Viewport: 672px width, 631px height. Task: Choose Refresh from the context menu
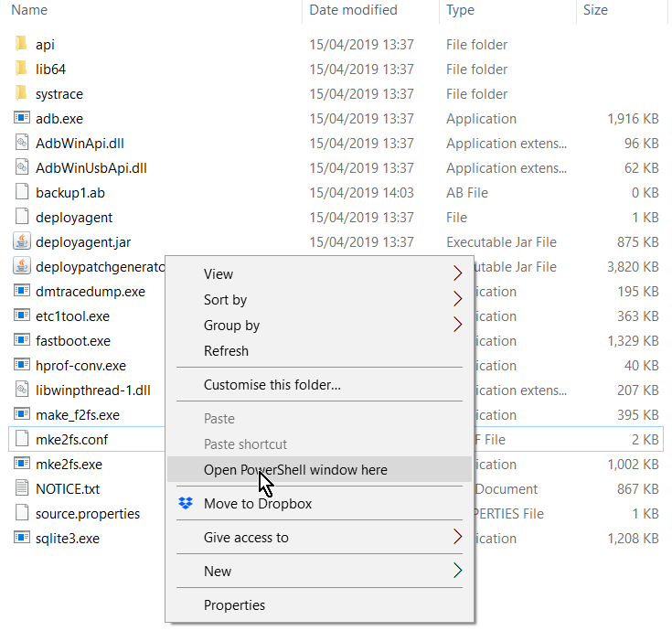tap(226, 350)
